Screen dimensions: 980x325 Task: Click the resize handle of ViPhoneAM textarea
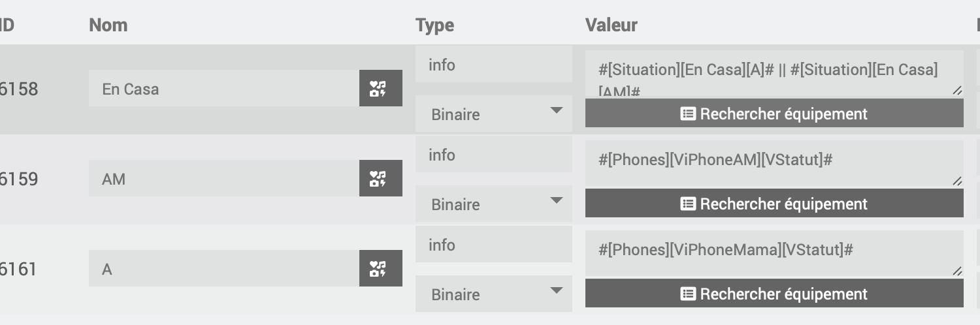957,181
